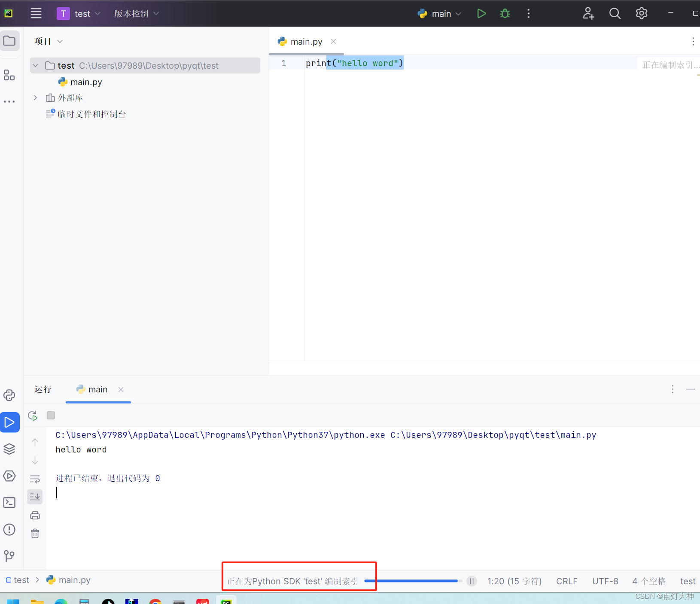Pause the indexing process
Screen dimensions: 700x604
click(472, 581)
